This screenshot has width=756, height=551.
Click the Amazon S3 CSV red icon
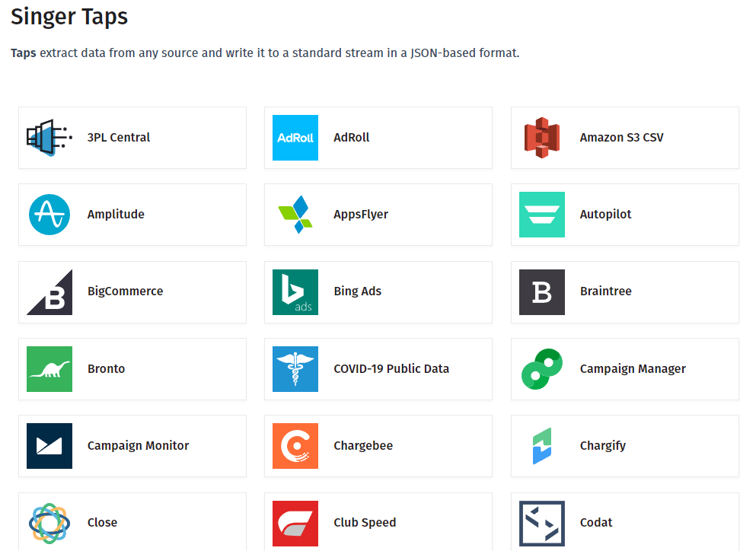(541, 138)
